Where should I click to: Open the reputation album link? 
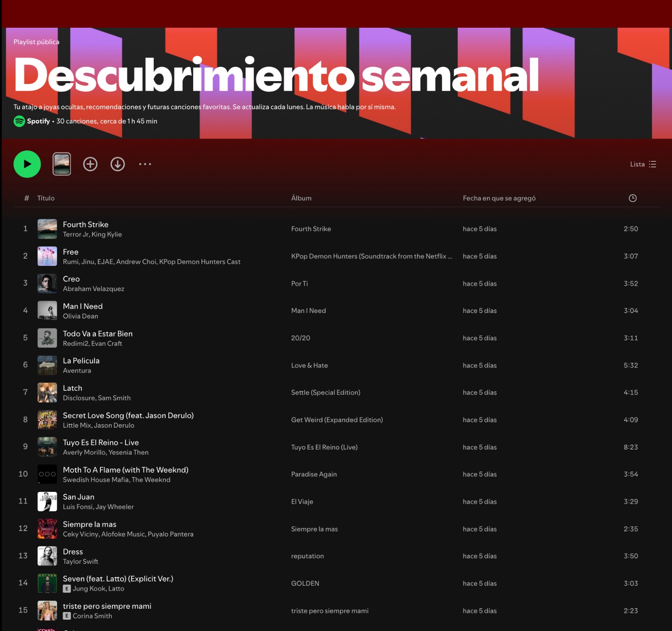tap(307, 556)
